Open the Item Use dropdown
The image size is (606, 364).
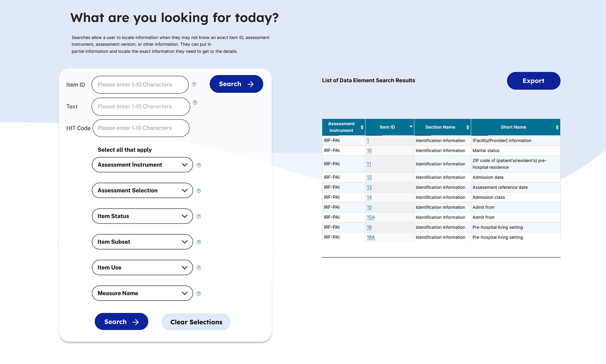point(142,267)
